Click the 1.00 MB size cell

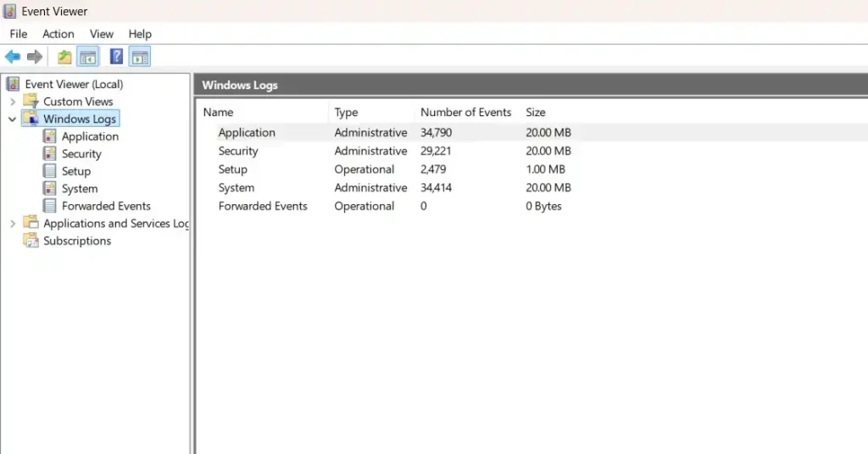point(545,169)
